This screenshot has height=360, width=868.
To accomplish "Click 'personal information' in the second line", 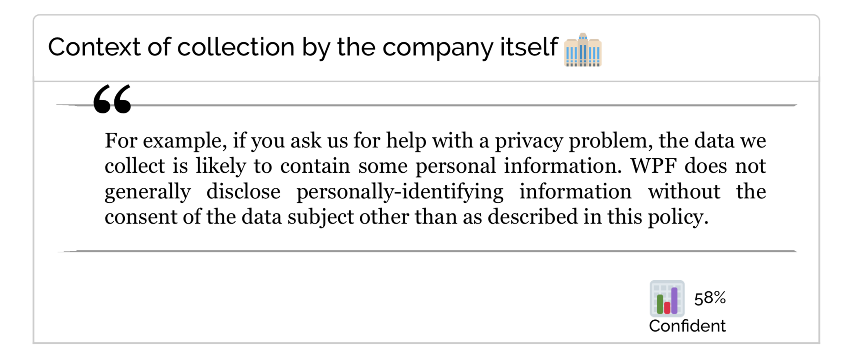I will click(518, 167).
